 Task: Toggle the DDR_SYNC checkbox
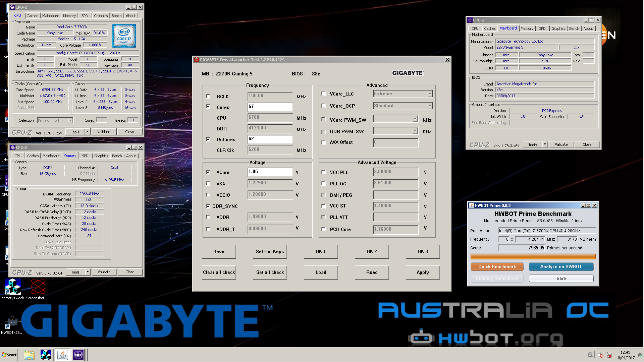point(208,206)
